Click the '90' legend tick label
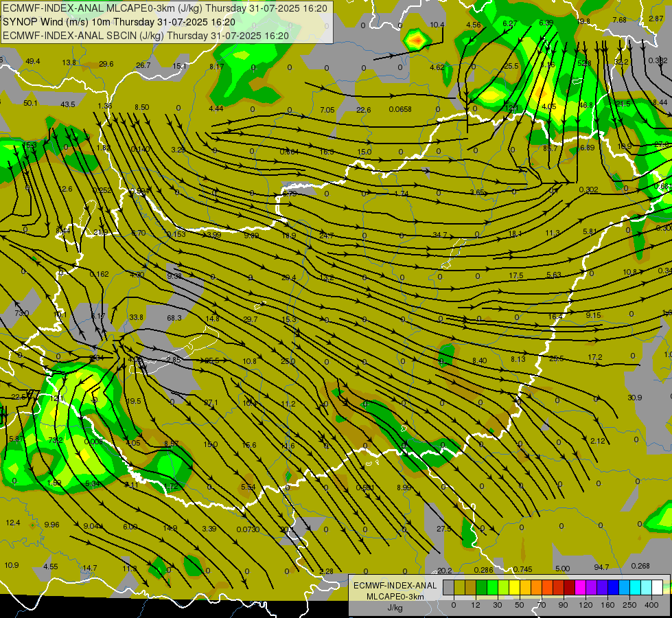672x618 pixels. 563,605
